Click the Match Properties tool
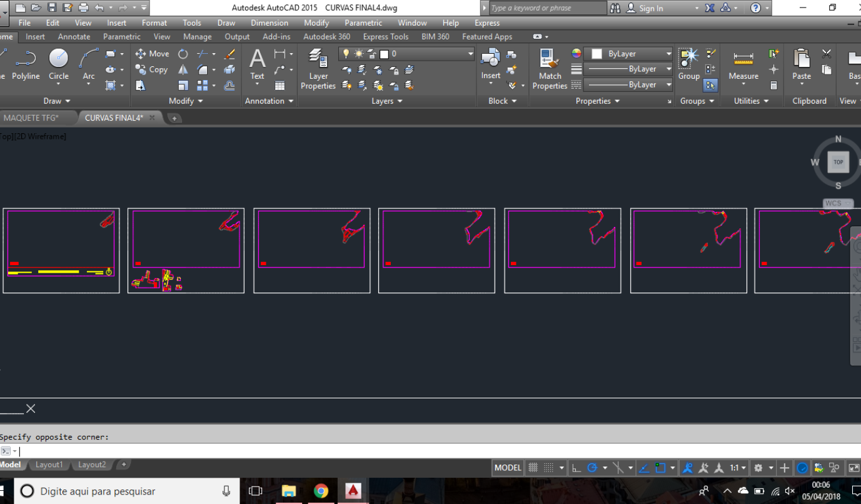This screenshot has height=504, width=861. click(550, 69)
